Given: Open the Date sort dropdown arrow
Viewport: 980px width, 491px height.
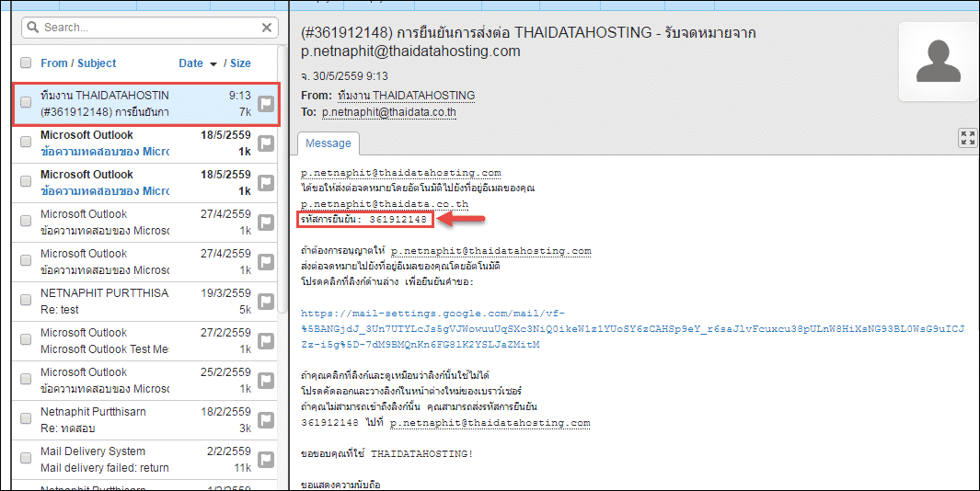Looking at the screenshot, I should pyautogui.click(x=213, y=64).
